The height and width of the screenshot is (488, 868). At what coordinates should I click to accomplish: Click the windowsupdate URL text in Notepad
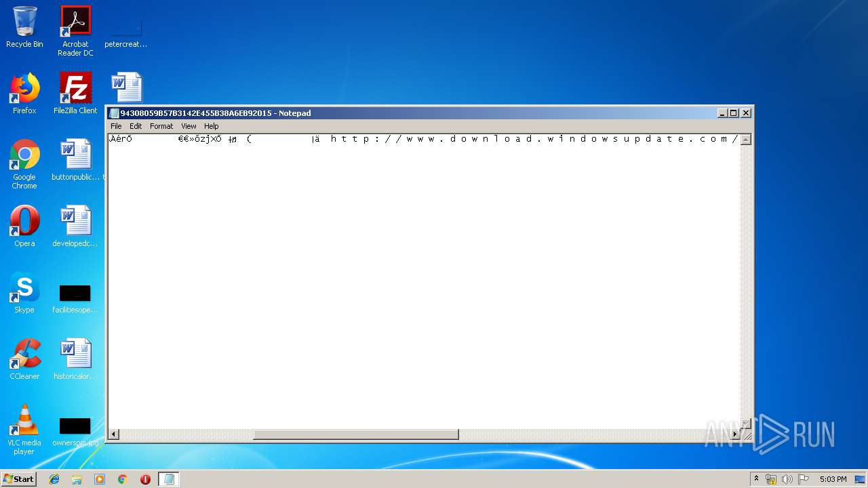pos(534,139)
